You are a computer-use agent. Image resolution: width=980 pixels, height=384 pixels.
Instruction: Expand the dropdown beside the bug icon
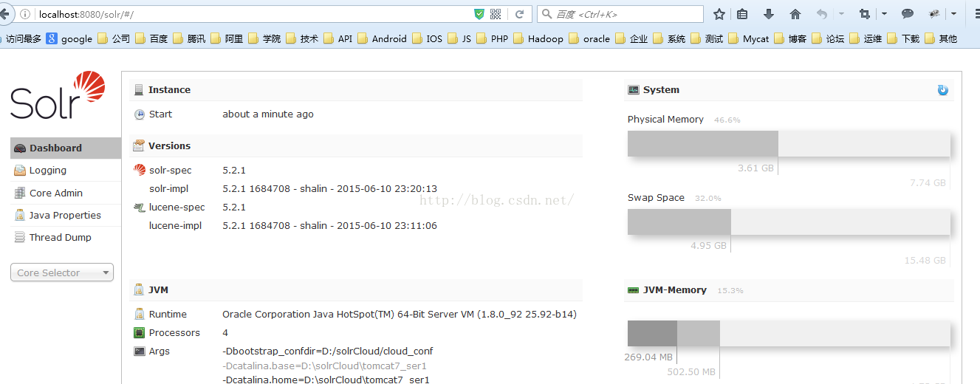point(953,14)
